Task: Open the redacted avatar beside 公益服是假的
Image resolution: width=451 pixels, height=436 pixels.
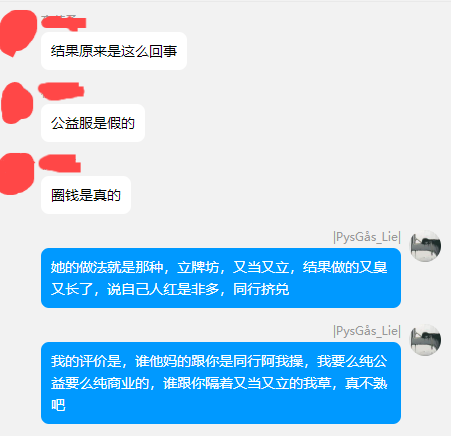Action: 17,103
